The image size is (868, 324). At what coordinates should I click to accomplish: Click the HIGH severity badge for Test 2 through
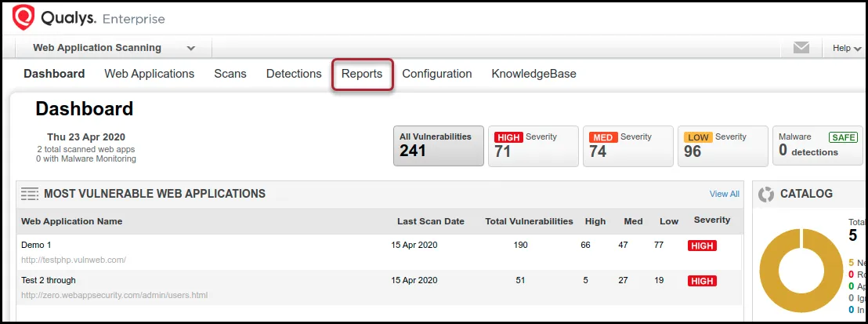tap(702, 282)
